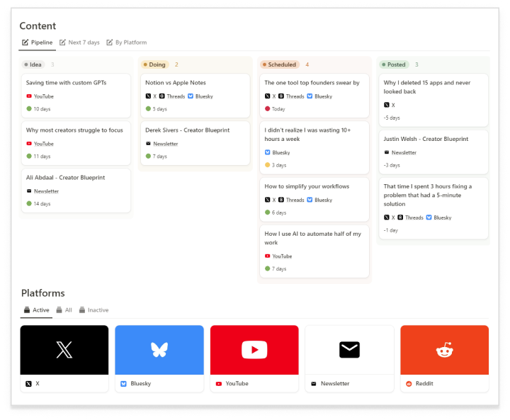Screen dimensions: 510x420
Task: Open the YouTube platform cover image
Action: point(254,350)
